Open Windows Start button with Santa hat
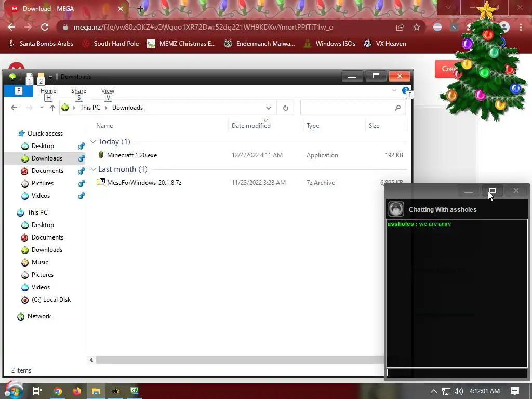This screenshot has width=532, height=399. (x=14, y=391)
